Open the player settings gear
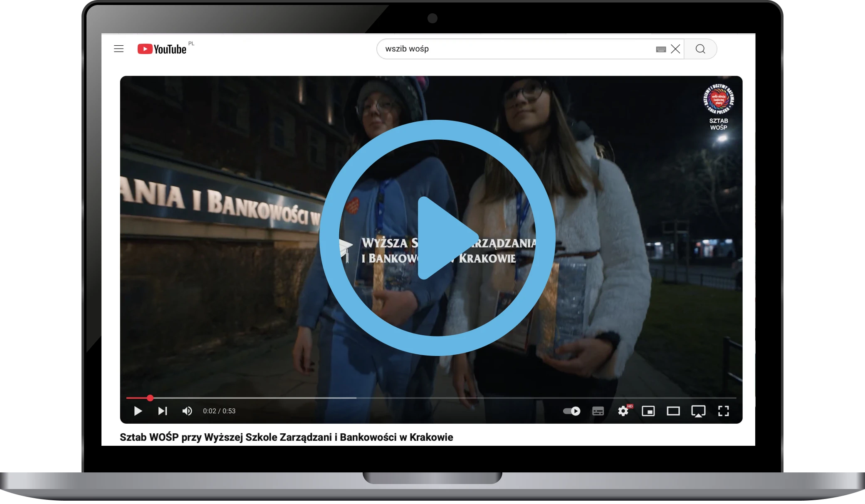Image resolution: width=865 pixels, height=504 pixels. tap(623, 411)
